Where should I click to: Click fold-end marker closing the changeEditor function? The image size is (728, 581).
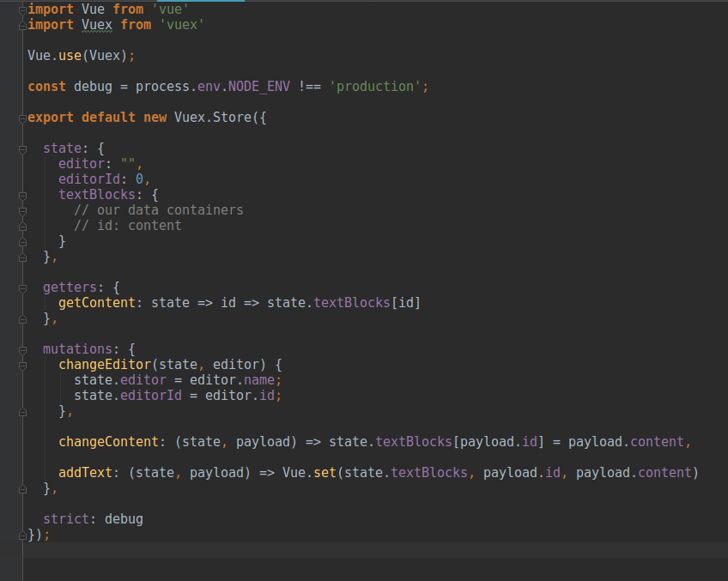(22, 412)
